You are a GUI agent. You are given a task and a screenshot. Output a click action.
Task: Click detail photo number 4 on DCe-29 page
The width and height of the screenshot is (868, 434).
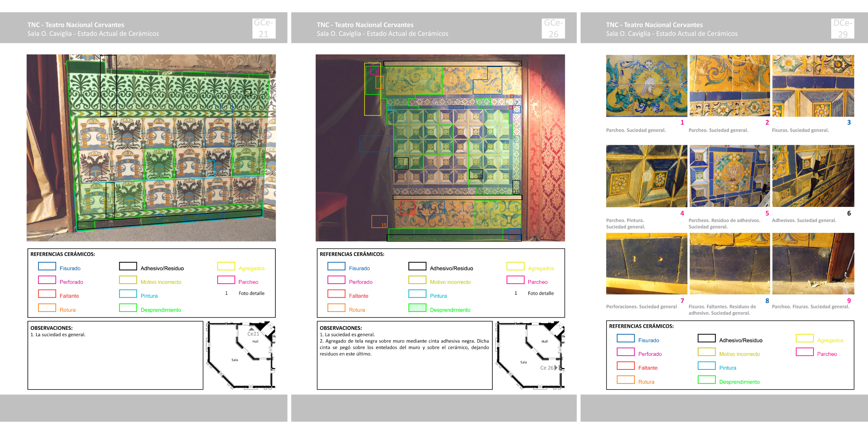pyautogui.click(x=646, y=176)
